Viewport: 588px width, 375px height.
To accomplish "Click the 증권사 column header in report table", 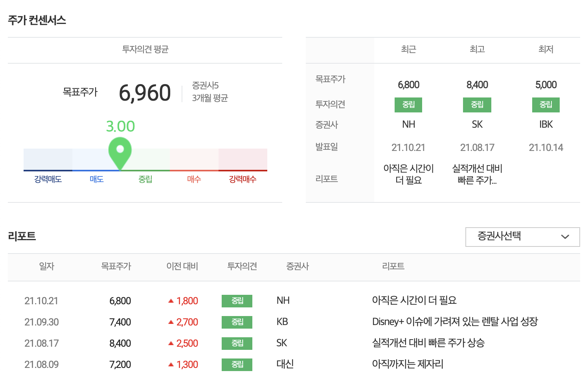I will tap(298, 267).
